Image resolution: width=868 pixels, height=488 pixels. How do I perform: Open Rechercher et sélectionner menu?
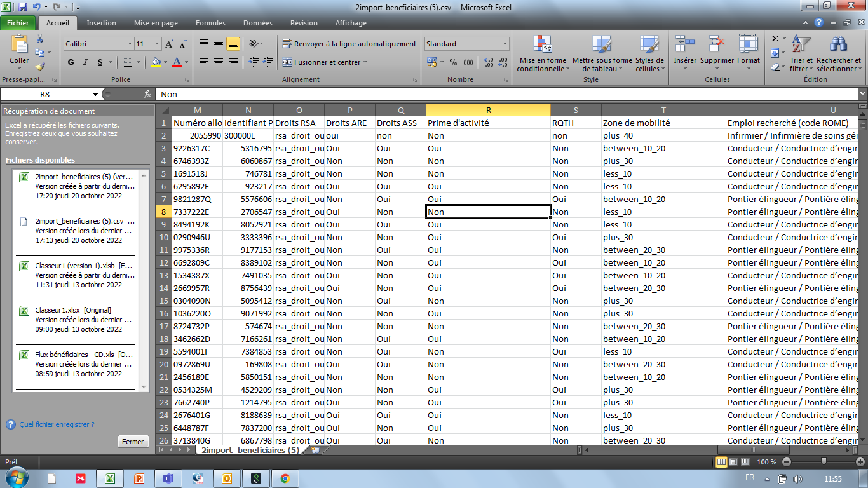click(839, 54)
